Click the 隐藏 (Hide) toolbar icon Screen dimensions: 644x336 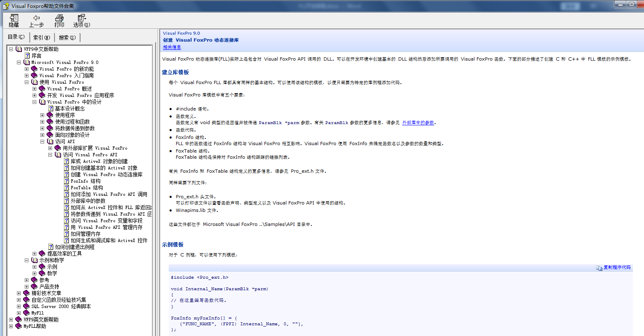coord(14,18)
